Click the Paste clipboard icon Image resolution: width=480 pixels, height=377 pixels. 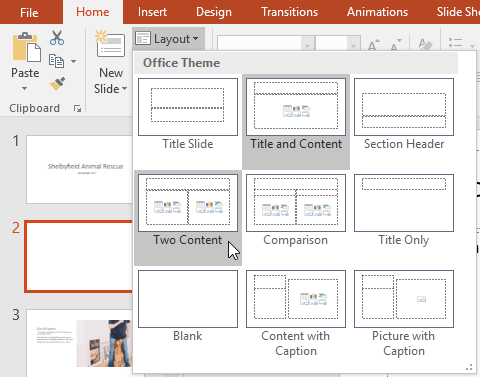click(26, 47)
